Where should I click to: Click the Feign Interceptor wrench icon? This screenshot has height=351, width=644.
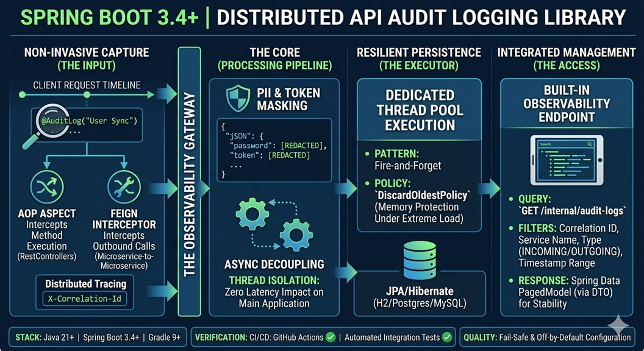click(x=124, y=187)
